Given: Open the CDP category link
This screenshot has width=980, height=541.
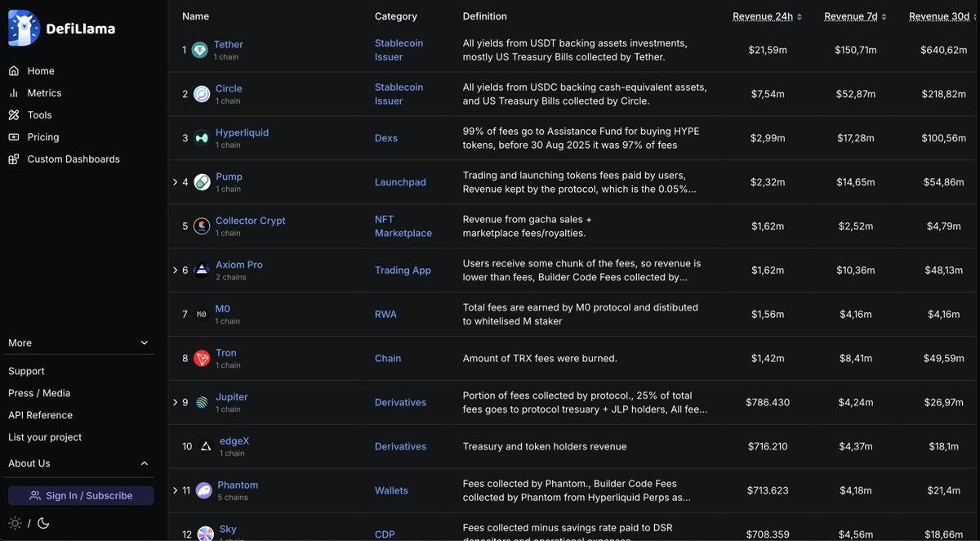Looking at the screenshot, I should pos(385,534).
